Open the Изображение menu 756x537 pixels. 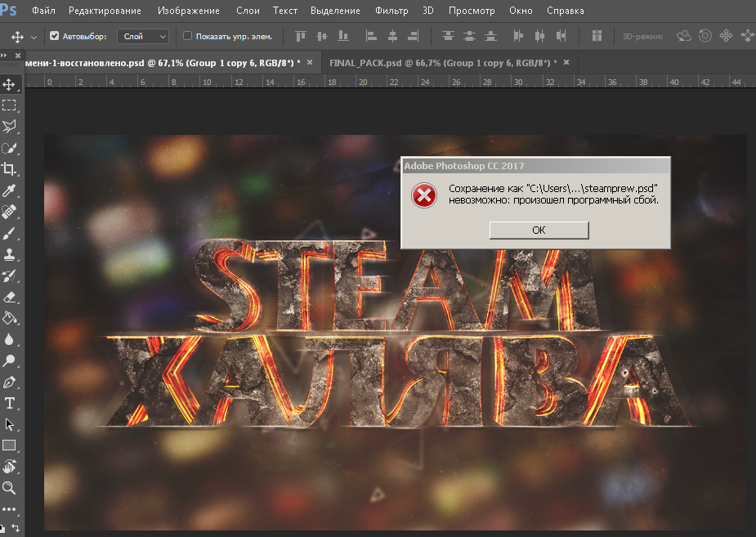click(189, 11)
